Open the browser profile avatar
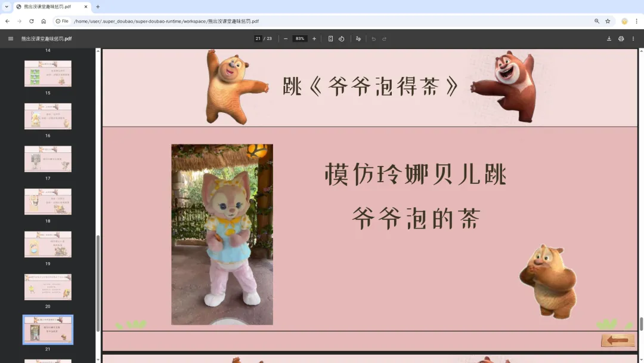644x363 pixels. pyautogui.click(x=624, y=21)
